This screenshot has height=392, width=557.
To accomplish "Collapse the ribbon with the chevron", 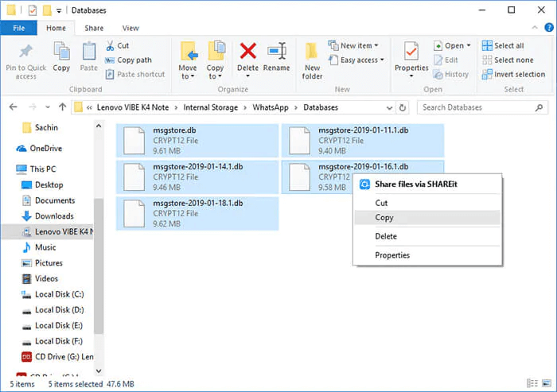I will pyautogui.click(x=535, y=28).
